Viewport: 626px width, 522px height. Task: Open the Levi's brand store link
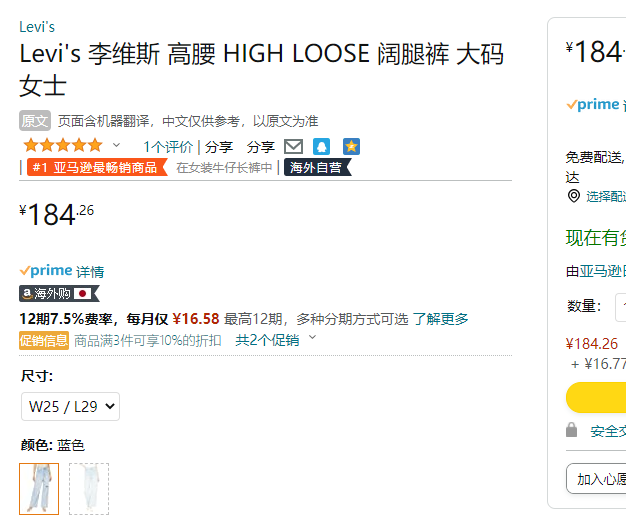(x=37, y=27)
